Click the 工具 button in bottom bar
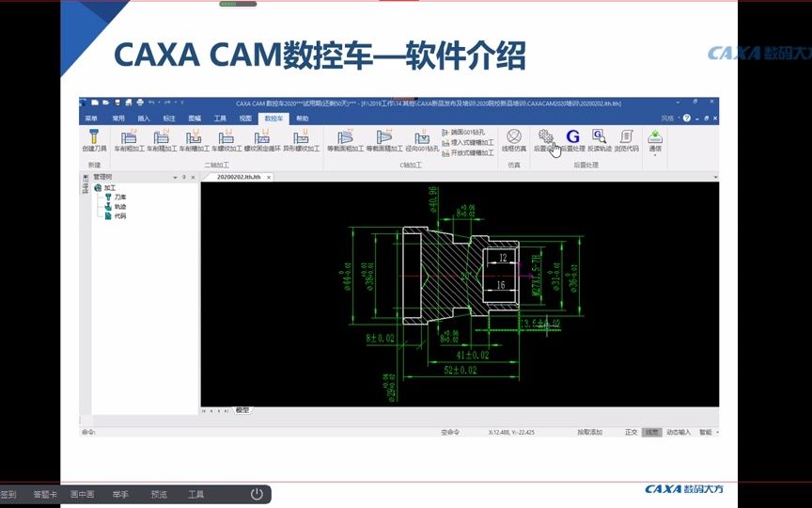 point(195,495)
